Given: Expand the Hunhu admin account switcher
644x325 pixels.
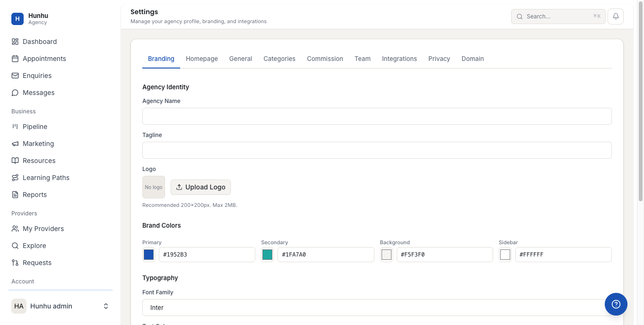Looking at the screenshot, I should click(x=106, y=306).
